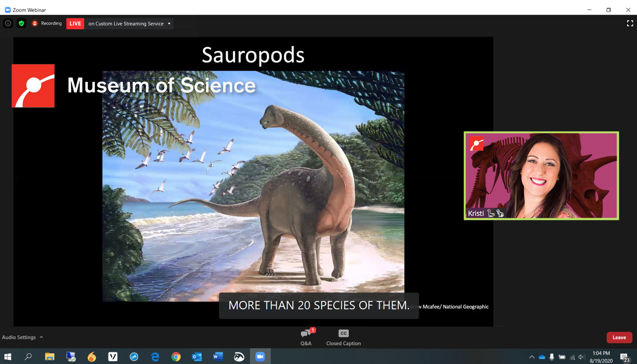Open the photos app icon in taskbar

[239, 357]
